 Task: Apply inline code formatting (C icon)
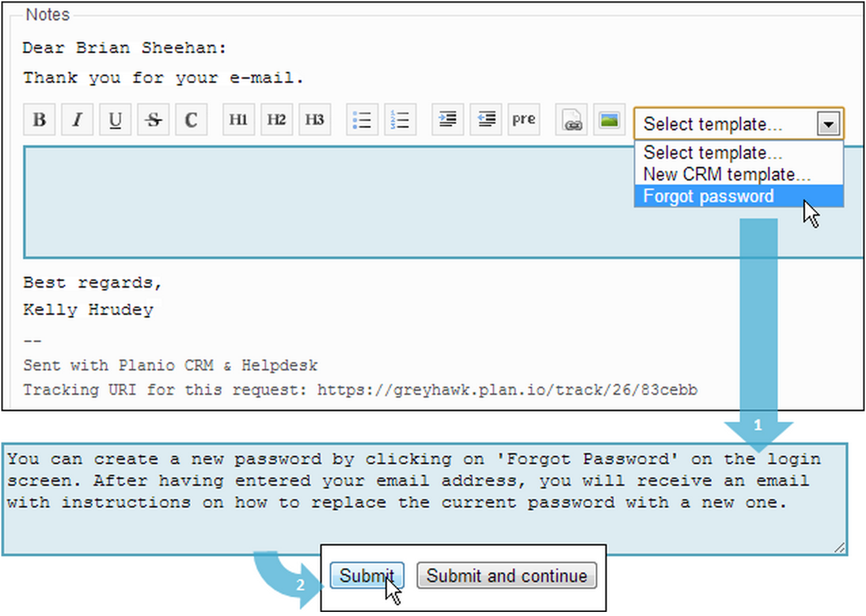point(191,120)
